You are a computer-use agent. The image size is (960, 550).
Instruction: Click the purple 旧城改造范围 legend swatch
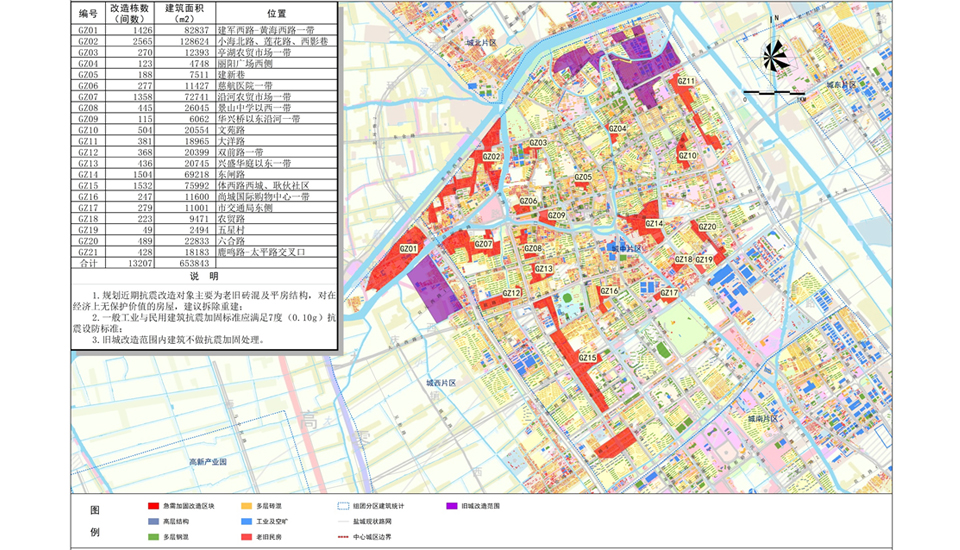click(x=452, y=506)
